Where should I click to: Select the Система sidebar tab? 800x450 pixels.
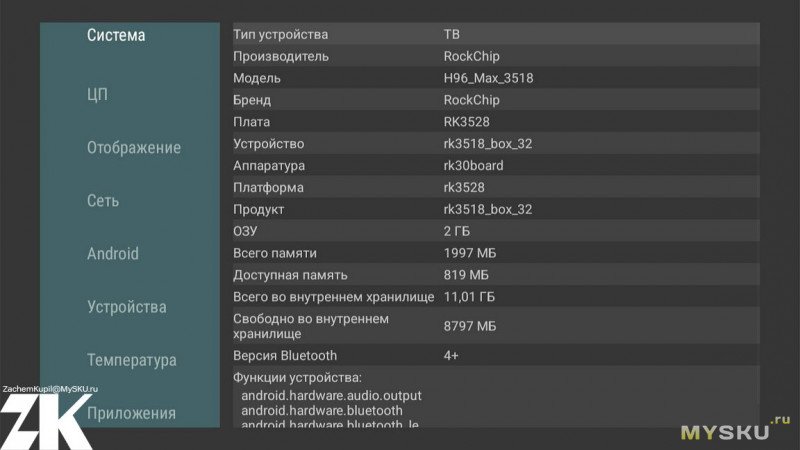pos(116,36)
